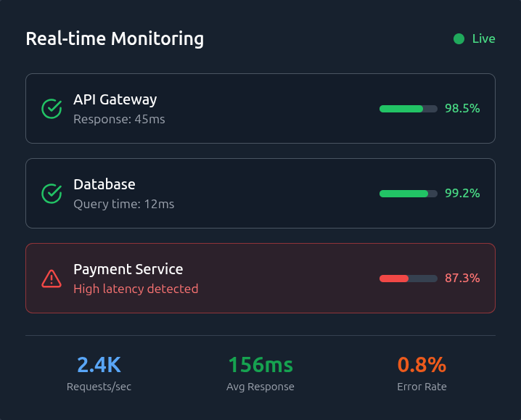
Task: Click the green Live status dot
Action: 459,39
